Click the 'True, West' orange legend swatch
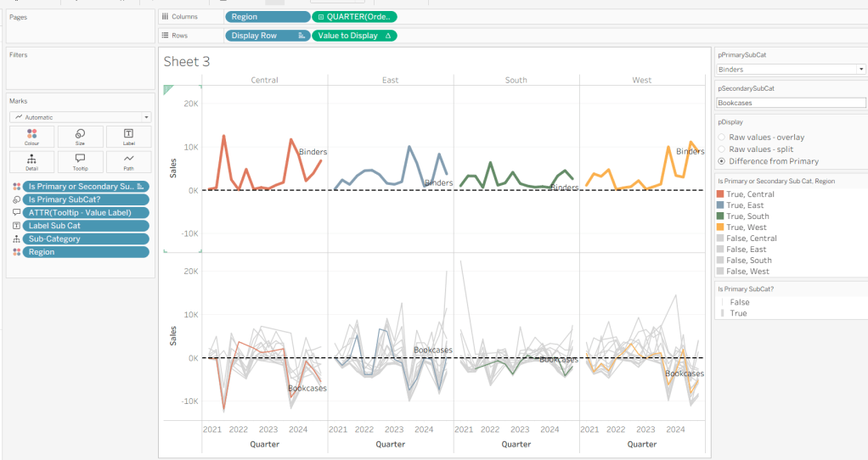 [721, 227]
